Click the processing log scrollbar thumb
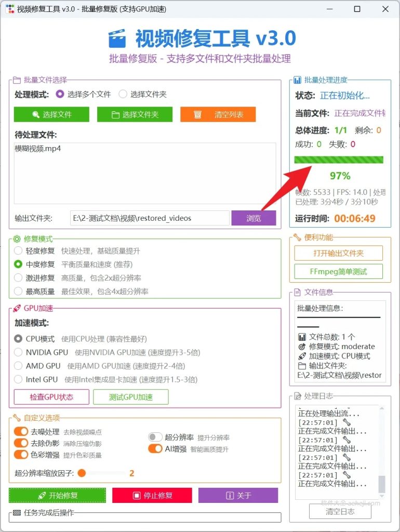 pos(382,484)
